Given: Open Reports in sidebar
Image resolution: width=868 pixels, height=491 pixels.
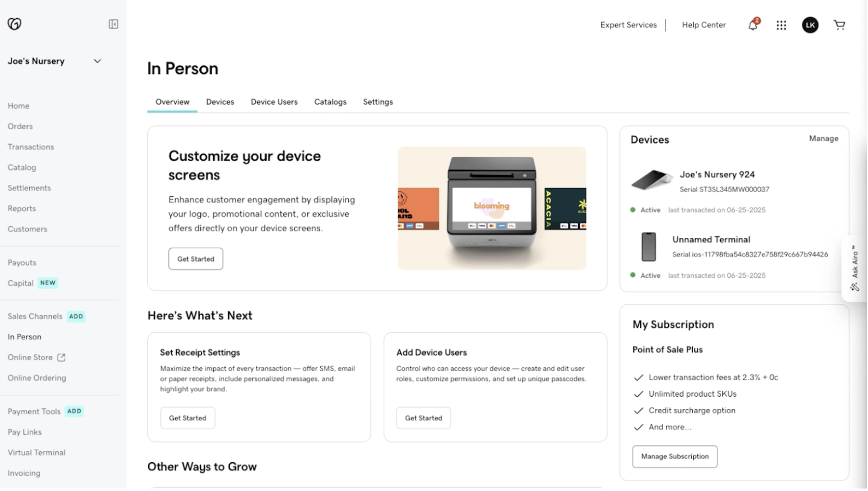Looking at the screenshot, I should 22,209.
